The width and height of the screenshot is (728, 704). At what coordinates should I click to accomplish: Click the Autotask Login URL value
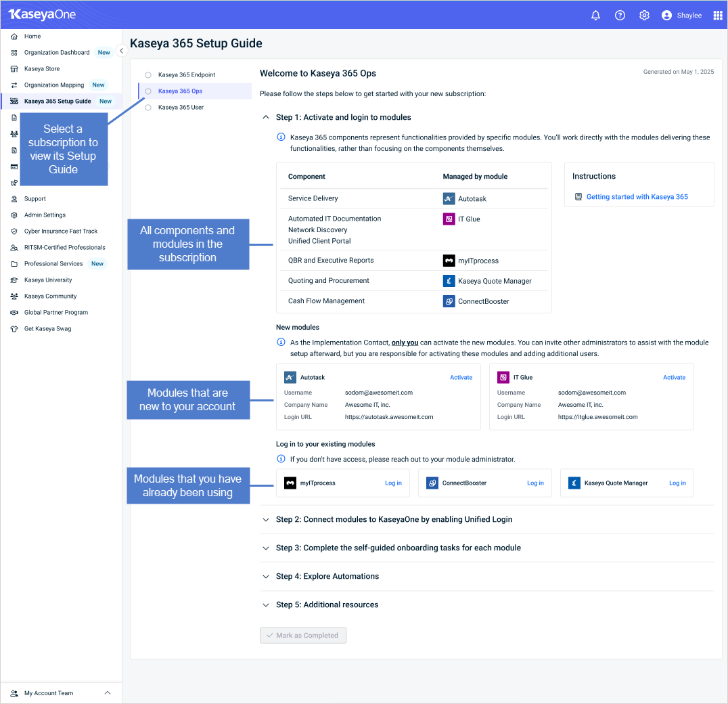pyautogui.click(x=388, y=417)
